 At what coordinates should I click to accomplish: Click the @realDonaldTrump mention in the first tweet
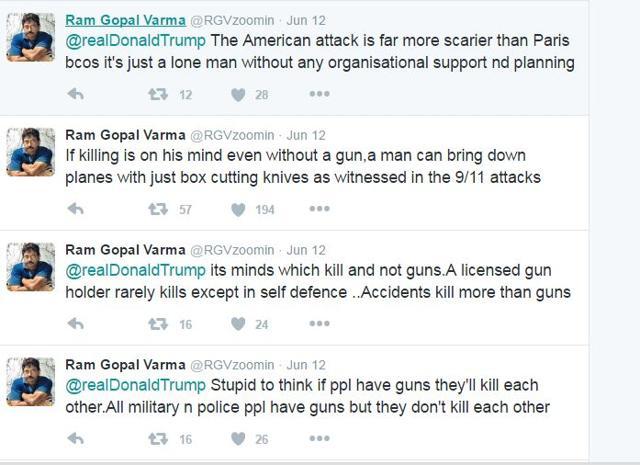(135, 41)
